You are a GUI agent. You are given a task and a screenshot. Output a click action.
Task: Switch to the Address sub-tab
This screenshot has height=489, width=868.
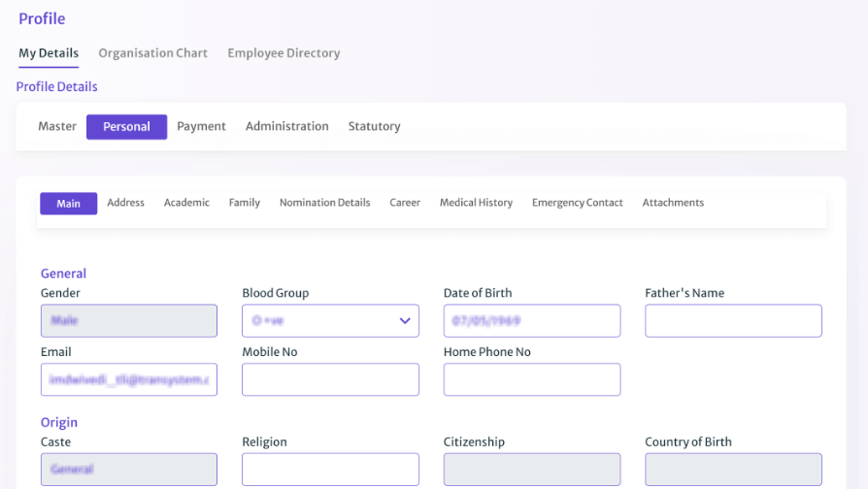125,203
